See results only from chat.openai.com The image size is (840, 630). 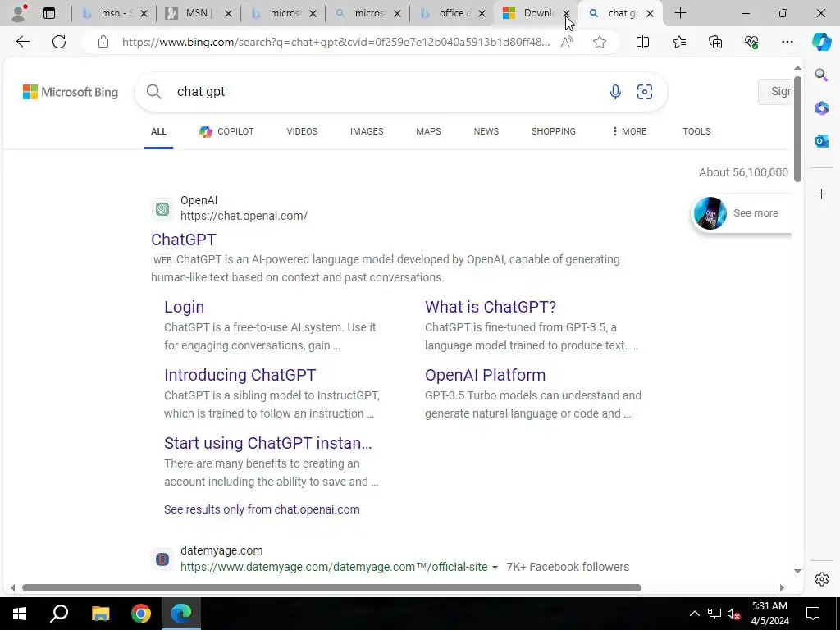(262, 509)
